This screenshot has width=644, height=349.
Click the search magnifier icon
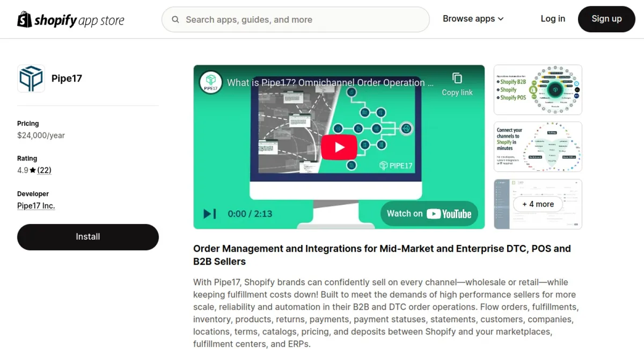click(x=175, y=20)
